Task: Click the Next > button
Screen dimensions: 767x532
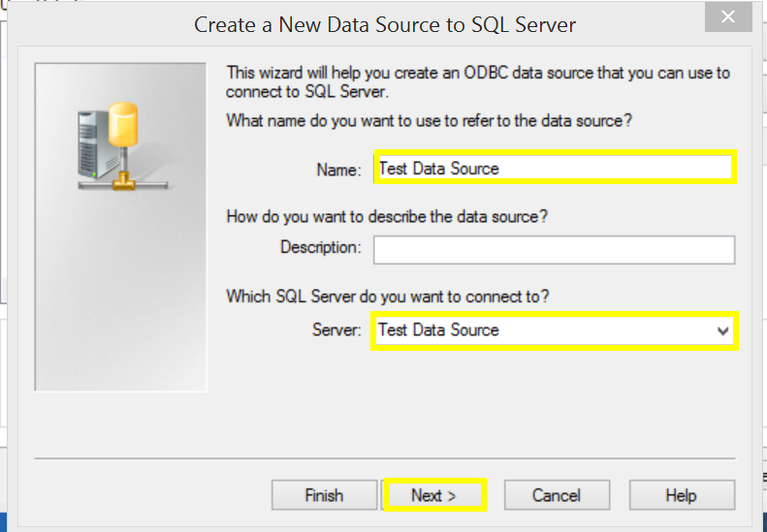Action: coord(434,495)
